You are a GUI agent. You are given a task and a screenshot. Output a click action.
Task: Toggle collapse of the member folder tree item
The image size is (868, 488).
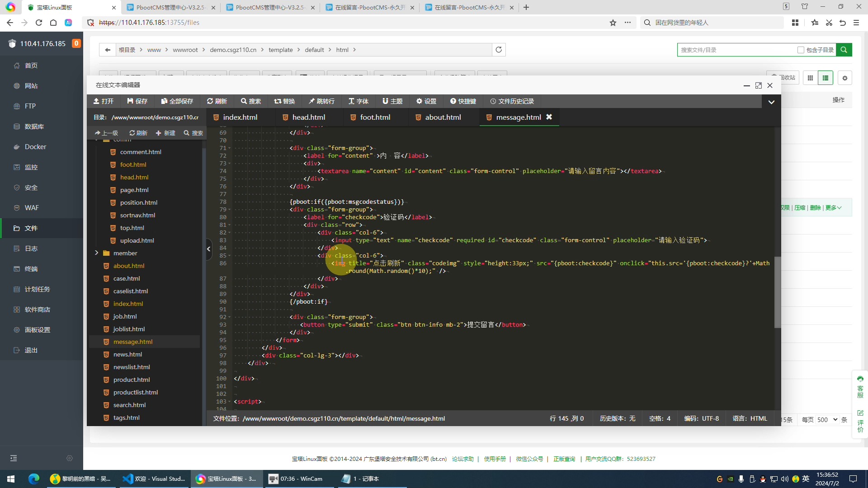97,253
